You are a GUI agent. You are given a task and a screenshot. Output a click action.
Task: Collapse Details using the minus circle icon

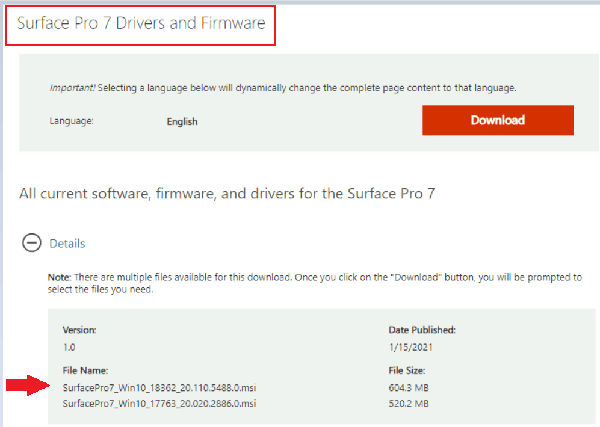tap(31, 243)
